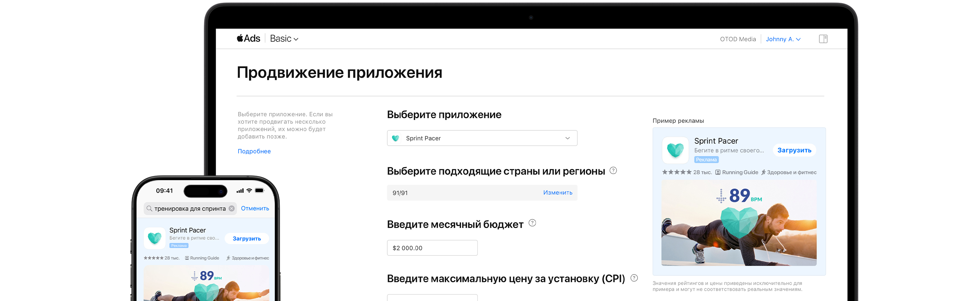Click Изменить to edit countries

557,192
